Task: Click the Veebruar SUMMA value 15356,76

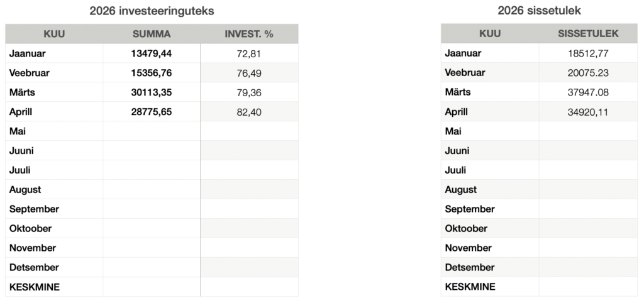Action: coord(151,73)
